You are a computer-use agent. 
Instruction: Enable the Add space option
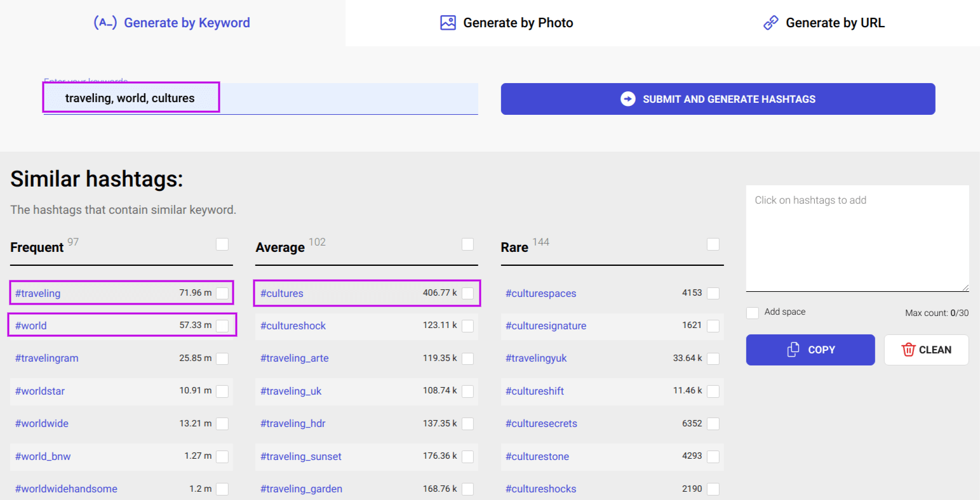(752, 312)
